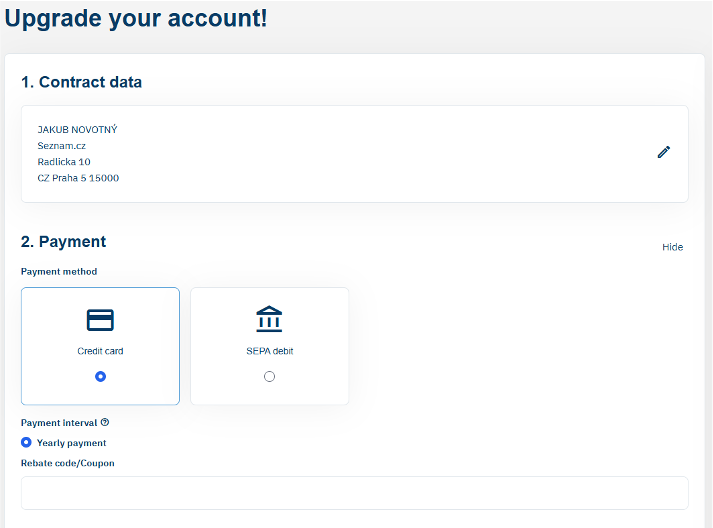The width and height of the screenshot is (713, 528).
Task: Click the "Yearly payment" label text
Action: tap(71, 443)
